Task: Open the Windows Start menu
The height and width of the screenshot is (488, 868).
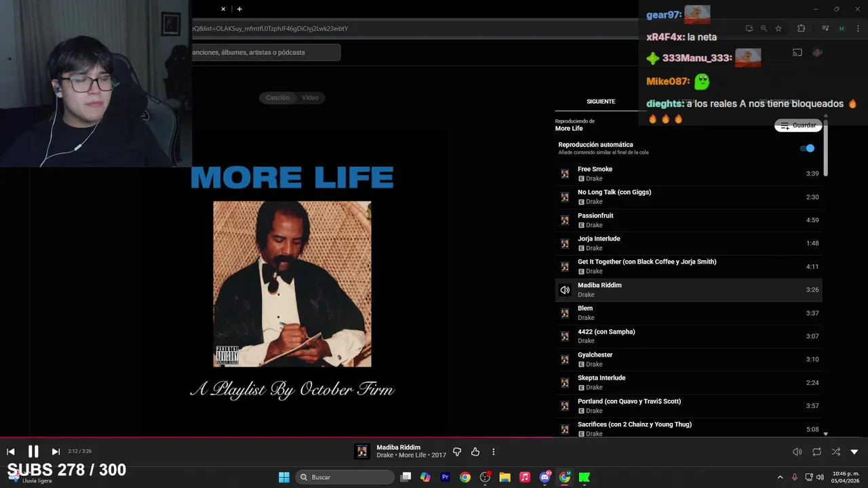Action: (x=284, y=477)
